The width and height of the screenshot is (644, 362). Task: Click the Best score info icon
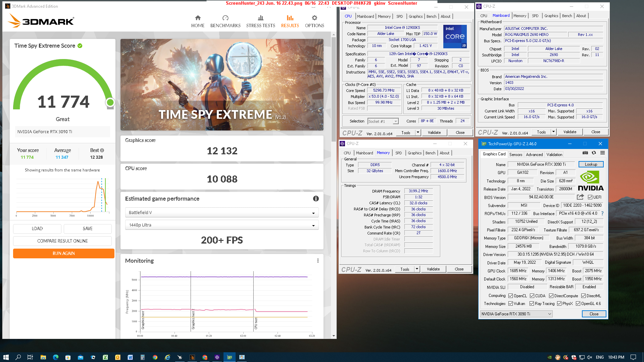(102, 150)
